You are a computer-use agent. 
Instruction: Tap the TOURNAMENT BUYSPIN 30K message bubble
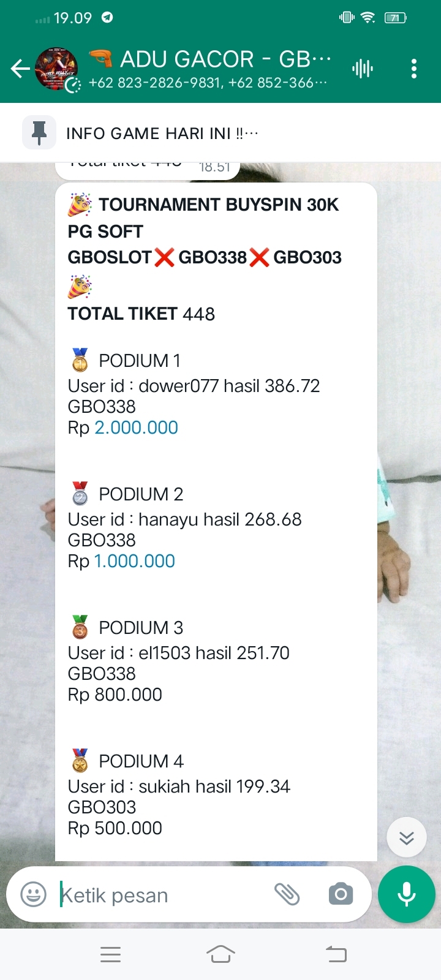[x=216, y=521]
